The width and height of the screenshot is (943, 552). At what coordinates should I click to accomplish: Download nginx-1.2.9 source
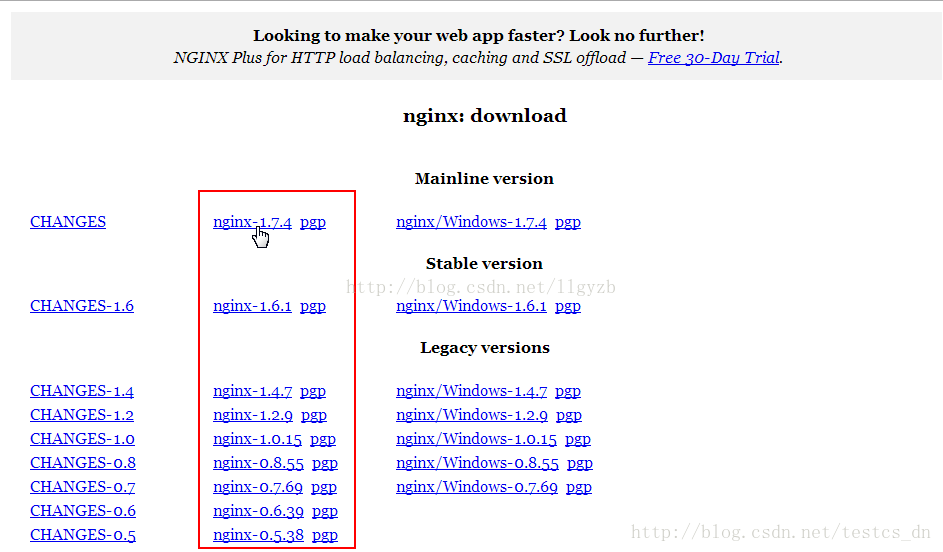(x=253, y=416)
